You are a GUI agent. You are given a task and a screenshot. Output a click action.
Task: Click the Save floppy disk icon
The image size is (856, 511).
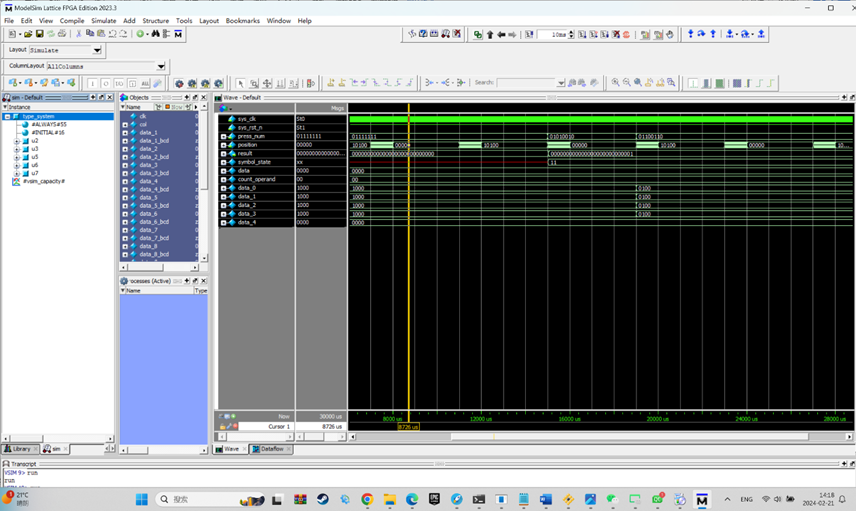(39, 34)
